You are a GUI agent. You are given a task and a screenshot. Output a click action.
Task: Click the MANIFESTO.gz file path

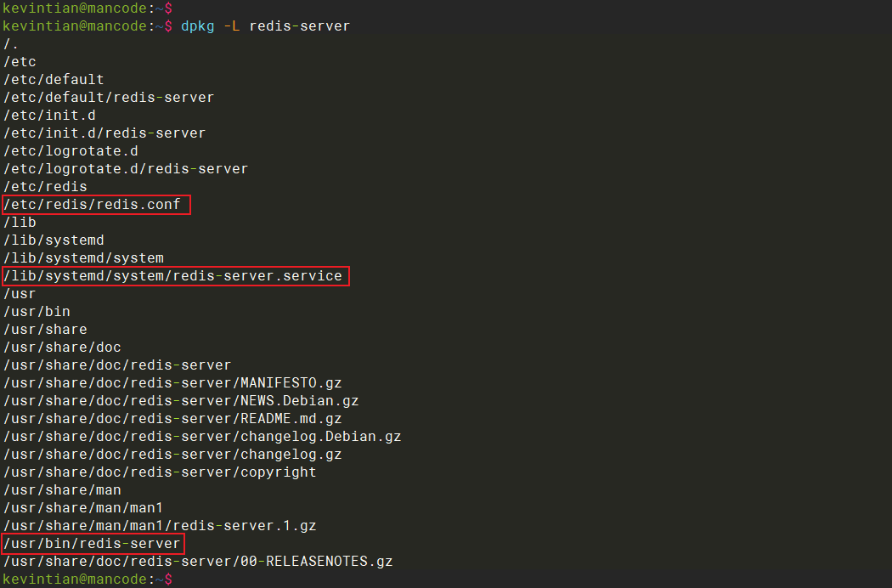tap(172, 383)
